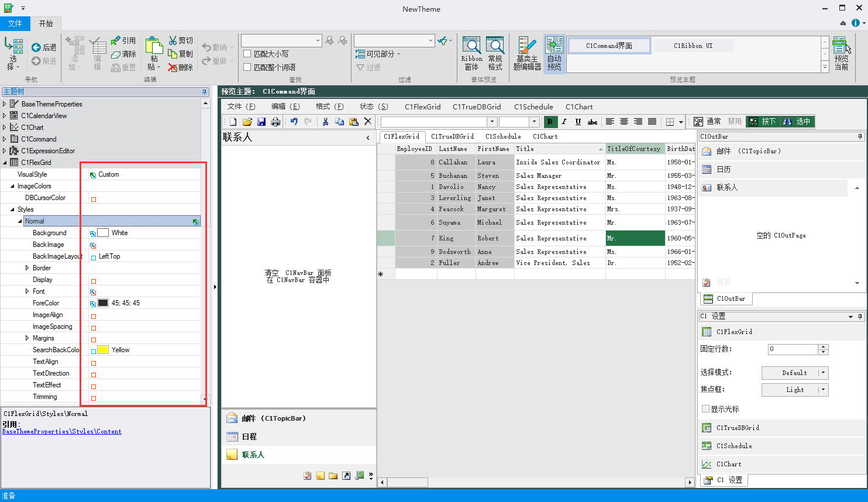This screenshot has height=502, width=868.
Task: Open 格式 (F) menu in preview
Action: [x=330, y=106]
